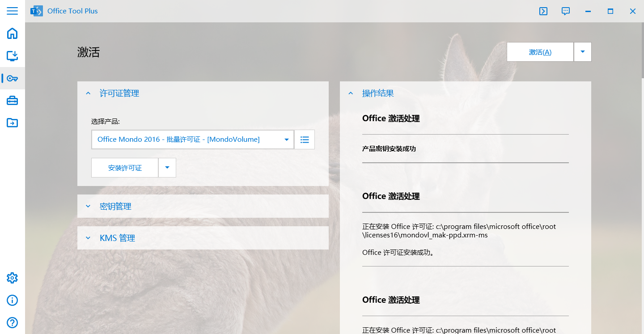The image size is (644, 334).
Task: Select the key-shaped activation icon in sidebar
Action: pyautogui.click(x=13, y=78)
